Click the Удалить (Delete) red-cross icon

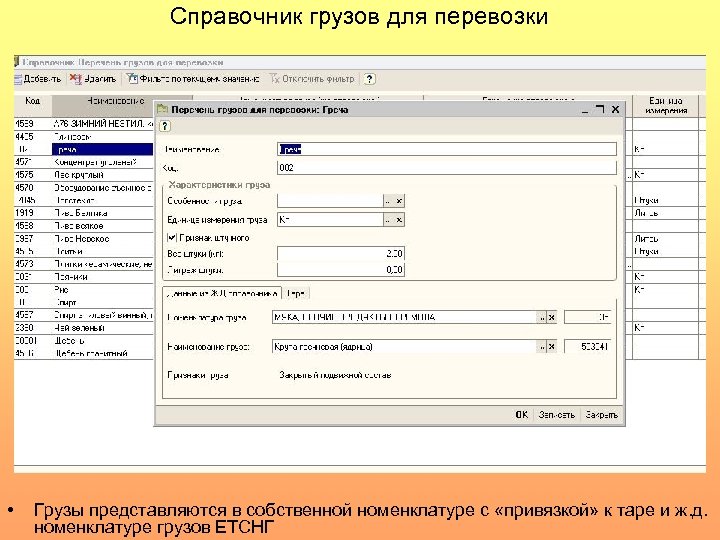(x=75, y=79)
